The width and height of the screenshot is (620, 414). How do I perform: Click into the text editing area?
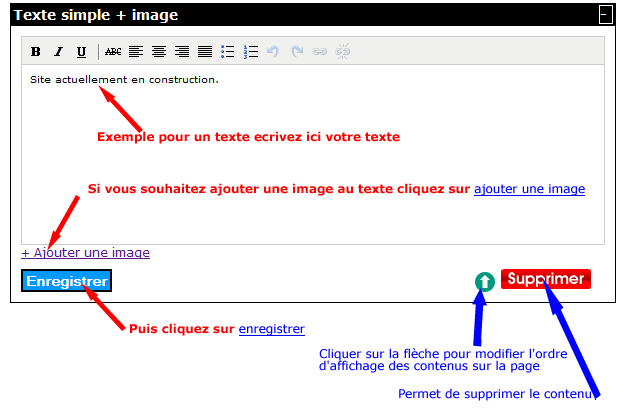tap(313, 154)
